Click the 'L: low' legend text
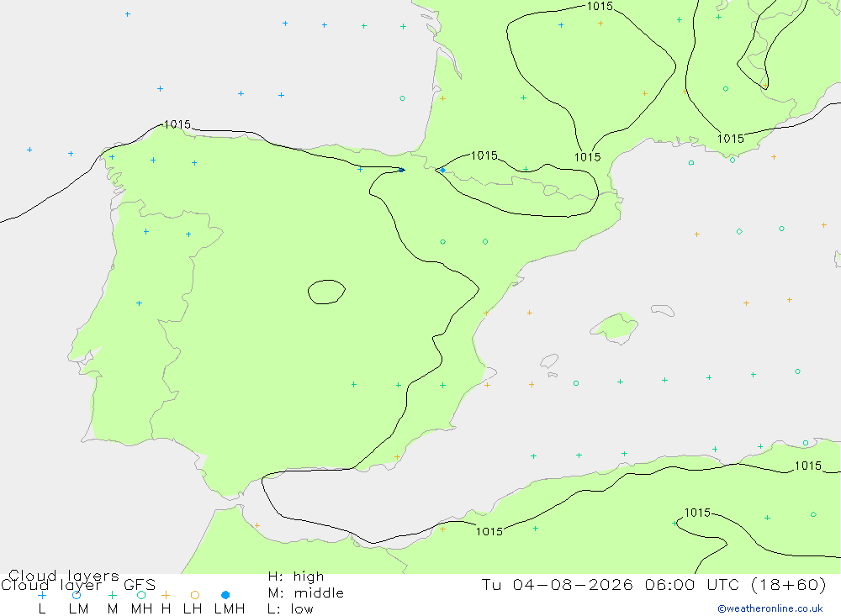841x616 pixels. tap(290, 609)
